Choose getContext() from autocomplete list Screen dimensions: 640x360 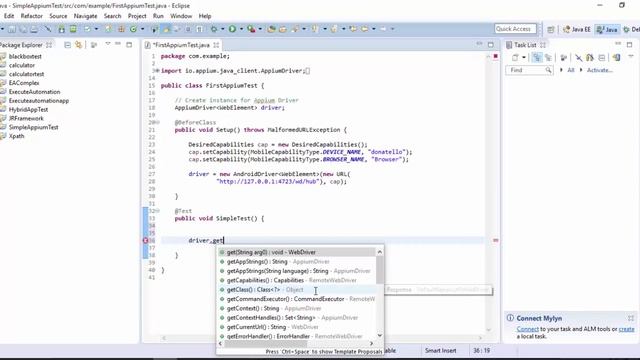[297, 309]
